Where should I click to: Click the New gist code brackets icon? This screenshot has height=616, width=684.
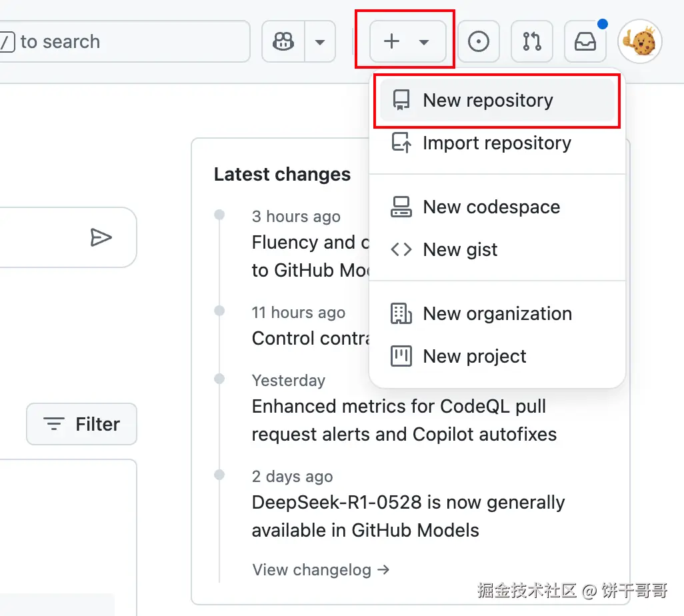[x=401, y=249]
